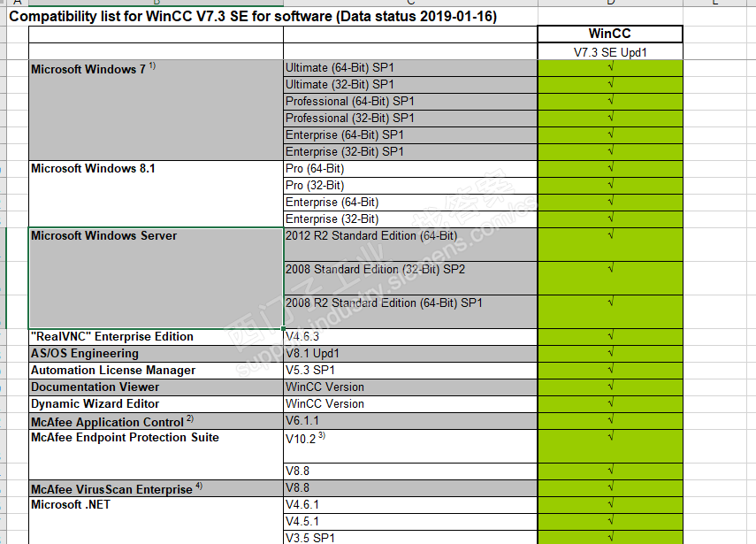Click green checkmark for Pro (64-Bit)
The height and width of the screenshot is (544, 756).
(610, 168)
